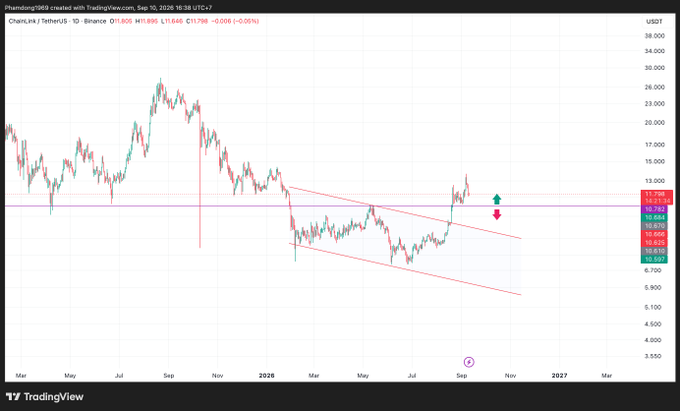The image size is (680, 411).
Task: Click the green 10.597 price tag
Action: (x=654, y=259)
